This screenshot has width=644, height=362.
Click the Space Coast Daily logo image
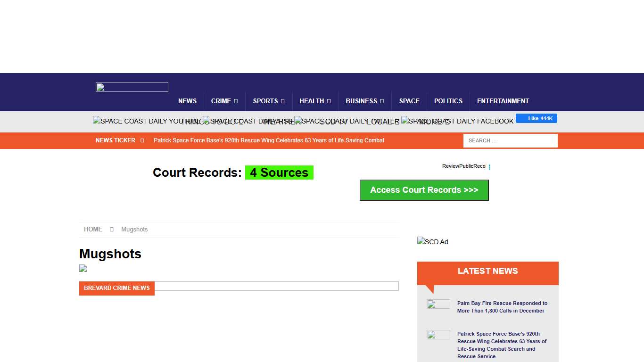point(132,87)
